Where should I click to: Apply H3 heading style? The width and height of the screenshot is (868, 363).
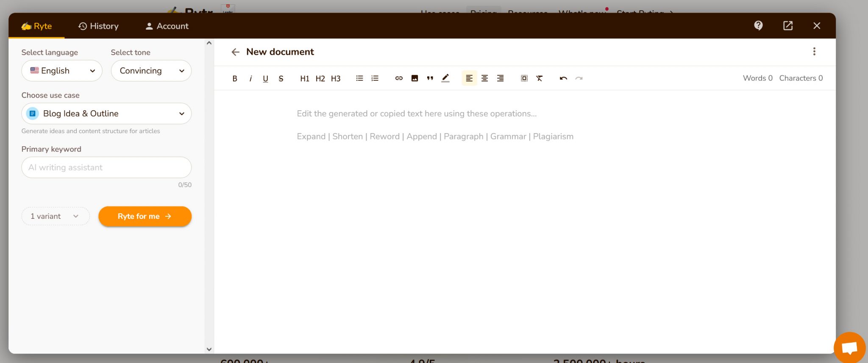coord(336,78)
